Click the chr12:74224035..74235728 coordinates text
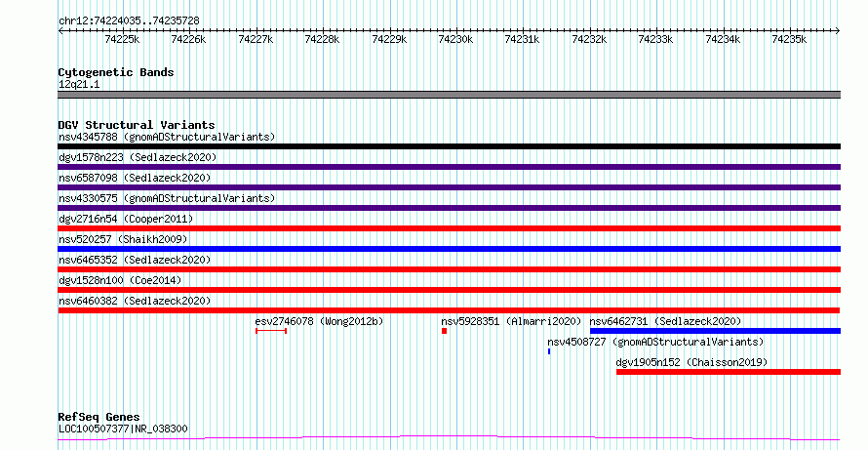The width and height of the screenshot is (868, 450). tap(129, 21)
